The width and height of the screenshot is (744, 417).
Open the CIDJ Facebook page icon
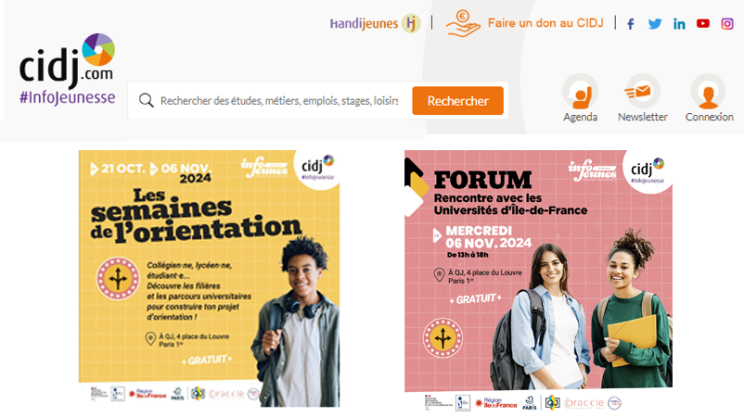[631, 24]
